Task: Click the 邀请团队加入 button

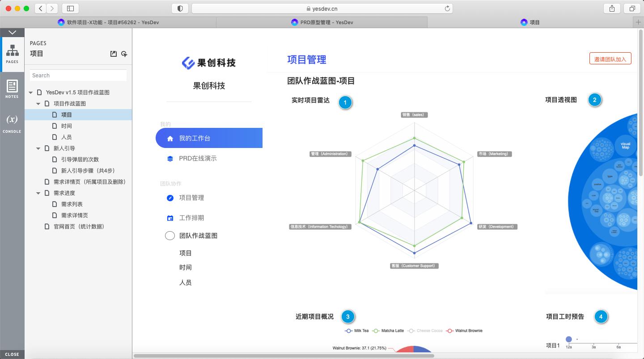Action: 610,58
